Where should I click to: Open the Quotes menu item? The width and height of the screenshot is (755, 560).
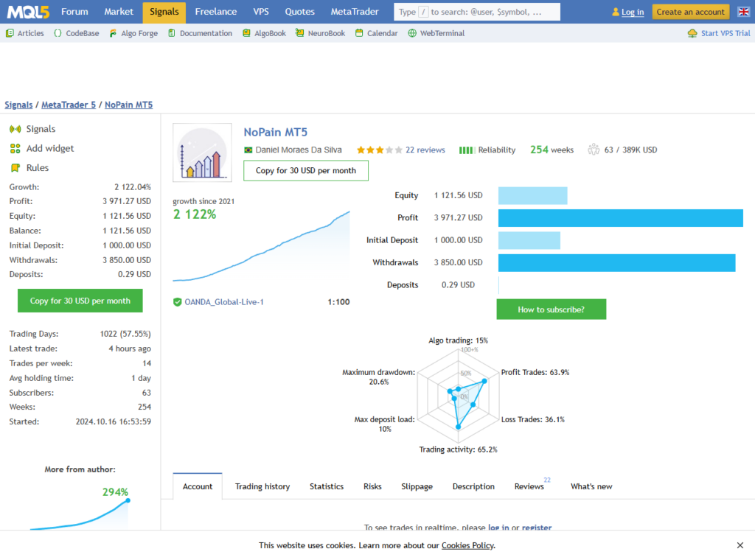click(299, 12)
